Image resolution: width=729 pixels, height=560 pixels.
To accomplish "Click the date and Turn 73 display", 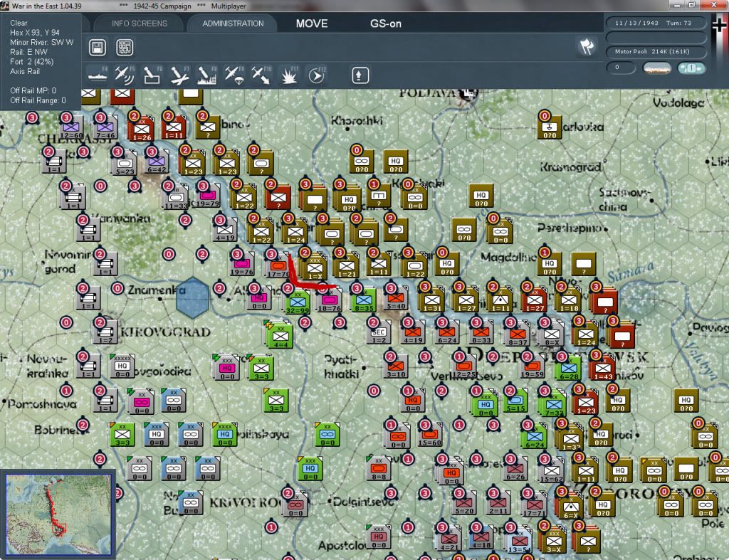I will pyautogui.click(x=656, y=23).
